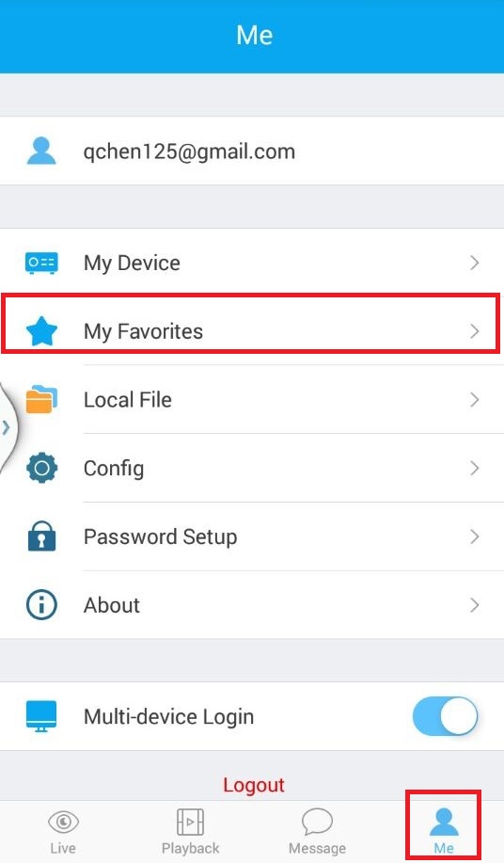Viewport: 504px width, 863px height.
Task: Click the Multi-device Login monitor icon
Action: pyautogui.click(x=41, y=716)
